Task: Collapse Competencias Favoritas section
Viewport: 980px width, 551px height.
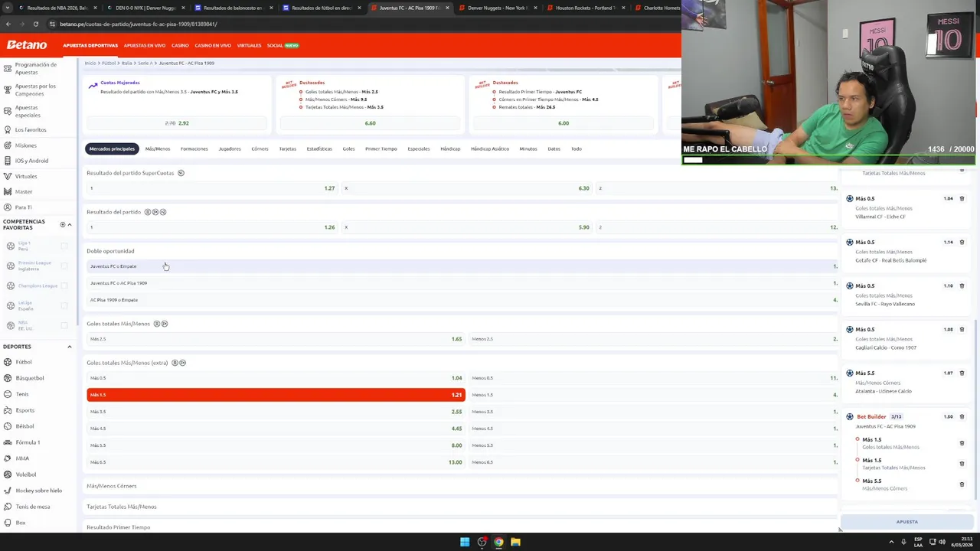Action: pyautogui.click(x=70, y=225)
